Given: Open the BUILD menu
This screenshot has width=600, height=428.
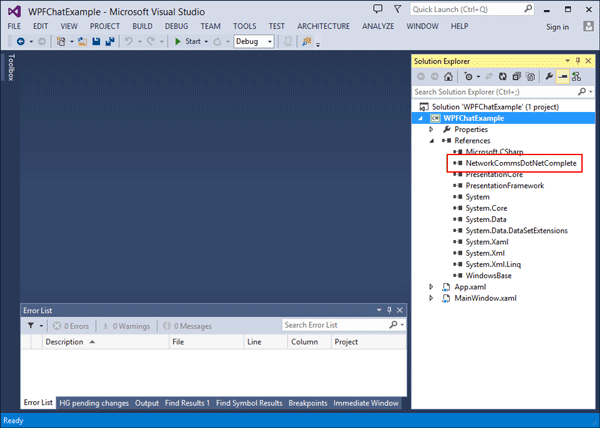Looking at the screenshot, I should [142, 26].
